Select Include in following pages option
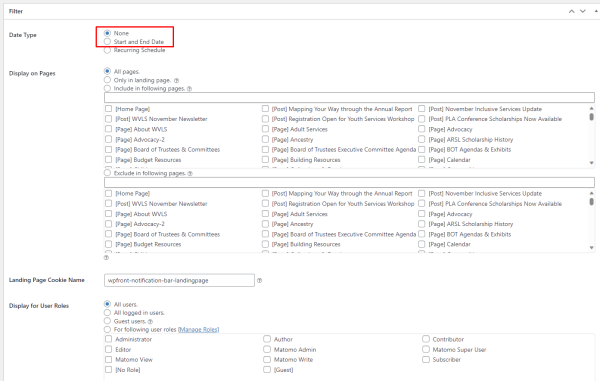This screenshot has height=381, width=600. coord(108,88)
